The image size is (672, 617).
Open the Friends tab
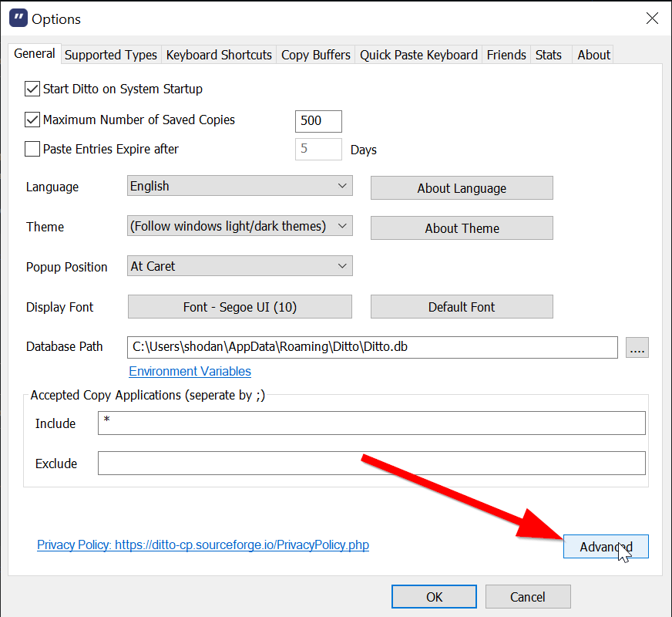point(506,55)
